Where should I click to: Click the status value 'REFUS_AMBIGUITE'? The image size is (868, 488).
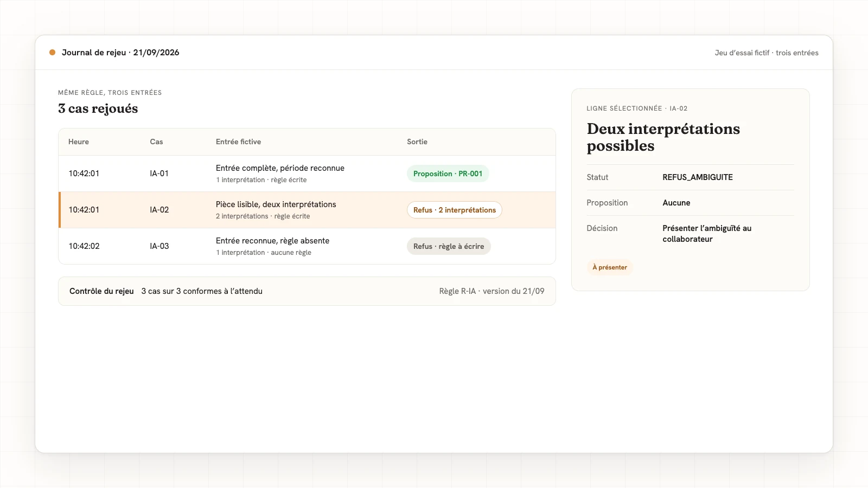pos(698,177)
